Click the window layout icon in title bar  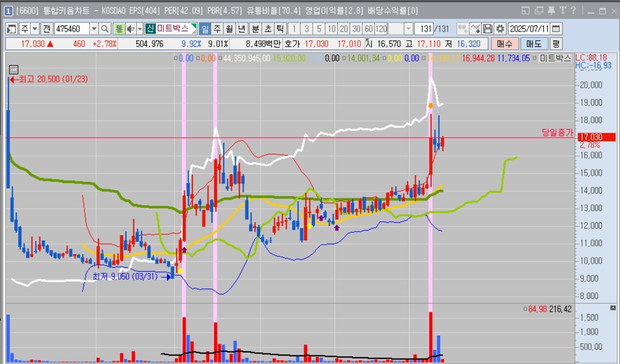click(x=526, y=10)
